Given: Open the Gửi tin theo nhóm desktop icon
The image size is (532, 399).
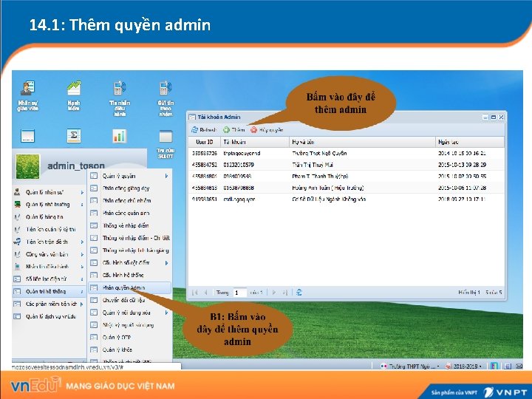Looking at the screenshot, I should (x=166, y=98).
